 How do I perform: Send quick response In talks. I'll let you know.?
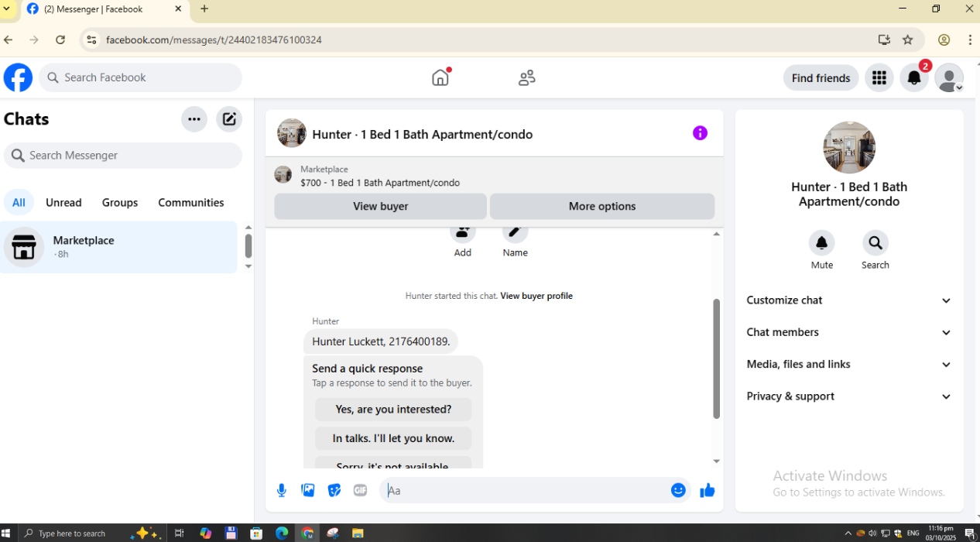click(393, 438)
